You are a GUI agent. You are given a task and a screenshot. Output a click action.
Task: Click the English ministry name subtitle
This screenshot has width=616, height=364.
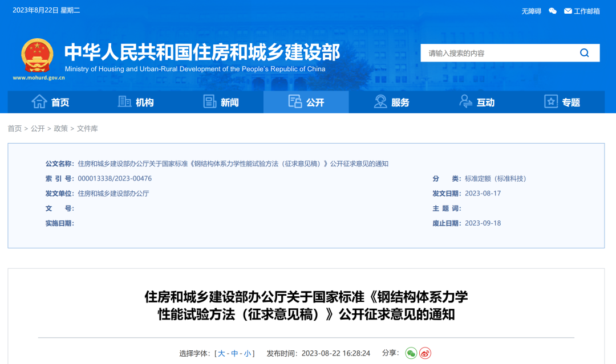pos(195,69)
